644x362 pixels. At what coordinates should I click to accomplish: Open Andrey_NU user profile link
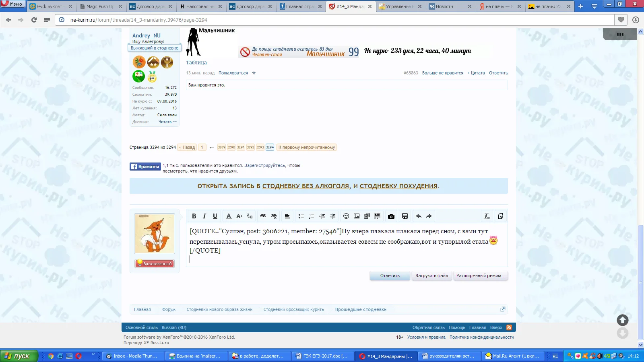tap(147, 35)
